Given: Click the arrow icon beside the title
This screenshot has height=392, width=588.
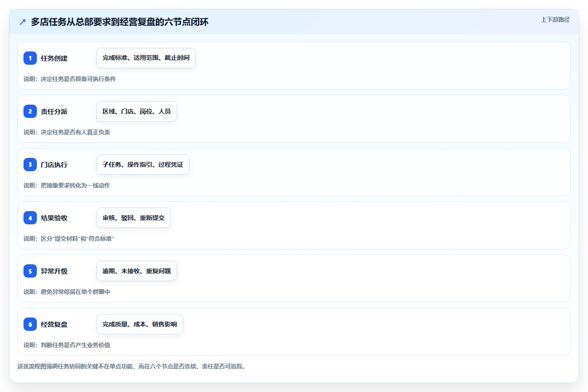Looking at the screenshot, I should [x=23, y=22].
